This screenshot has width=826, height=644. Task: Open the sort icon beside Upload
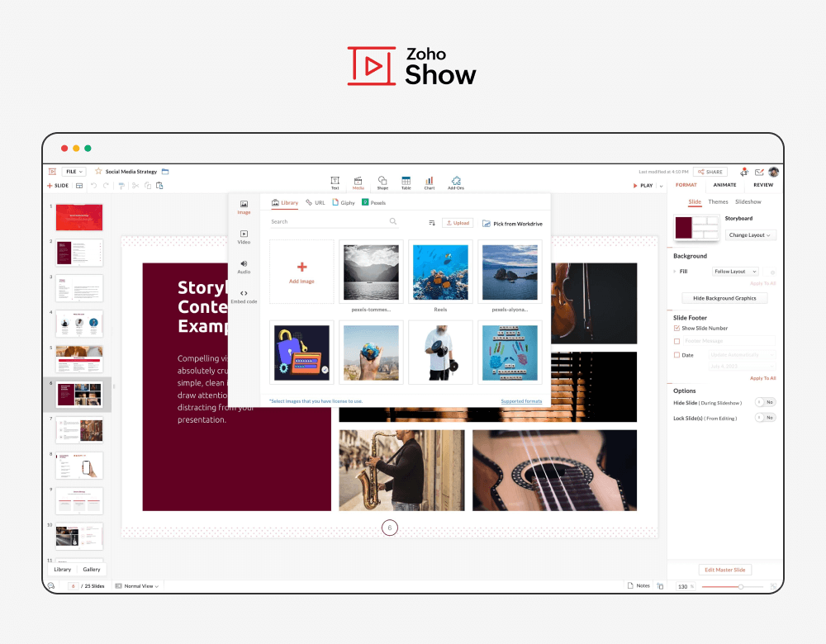(x=432, y=223)
